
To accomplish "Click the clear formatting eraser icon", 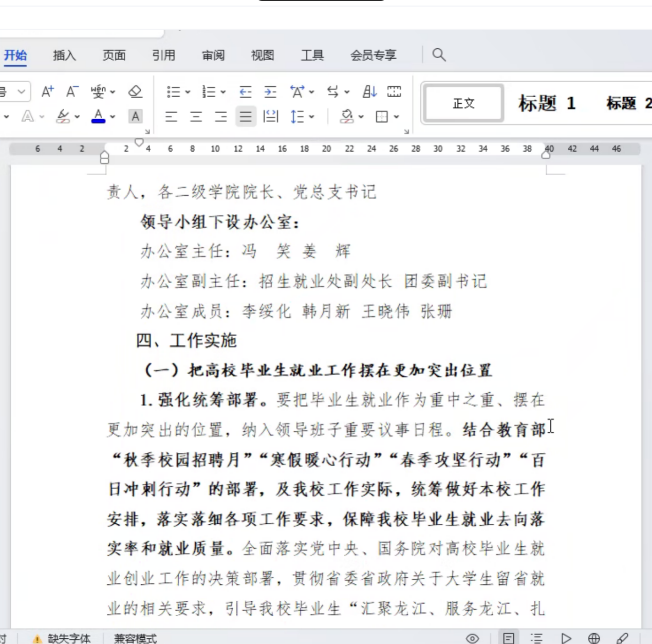I will 135,92.
